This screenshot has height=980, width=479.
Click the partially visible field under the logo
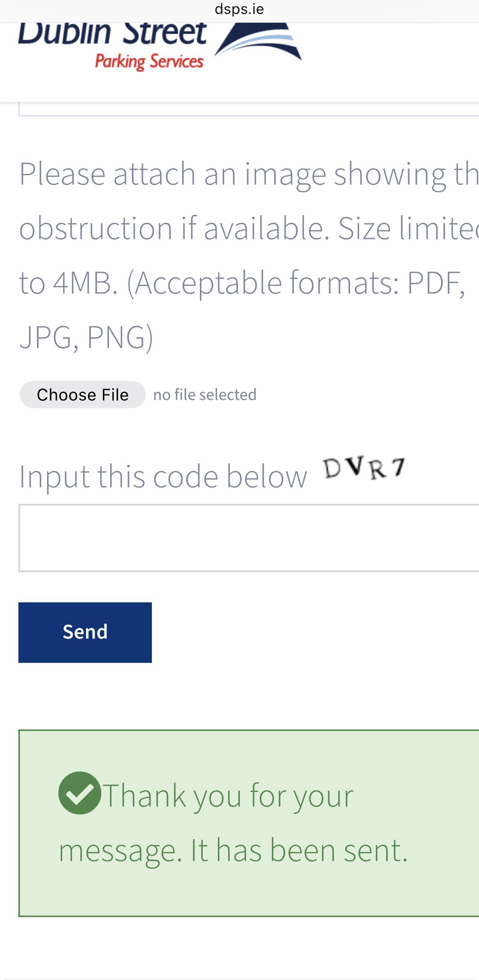249,110
